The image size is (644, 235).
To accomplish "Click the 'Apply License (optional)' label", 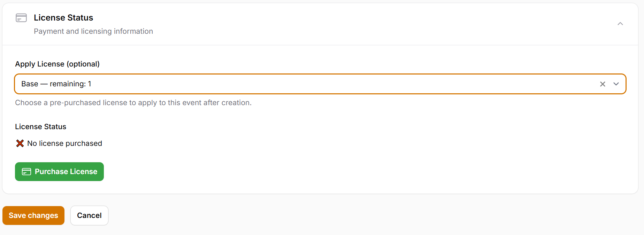I will coord(57,64).
